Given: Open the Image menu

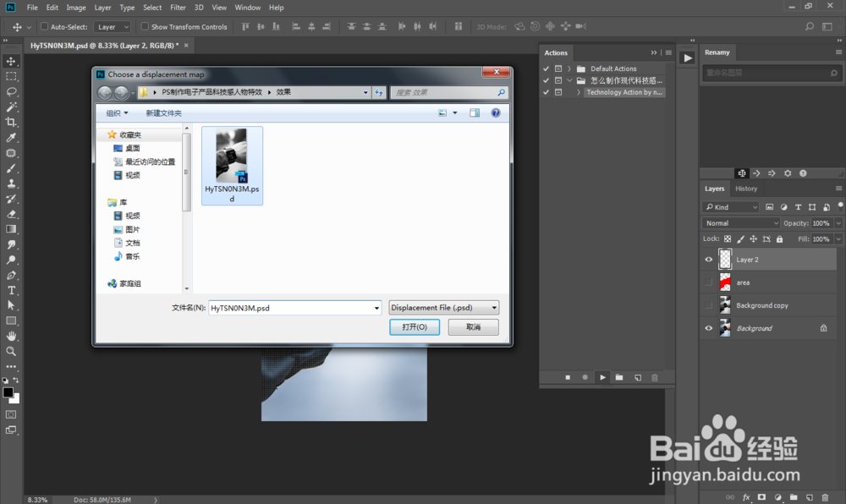Looking at the screenshot, I should coord(76,8).
